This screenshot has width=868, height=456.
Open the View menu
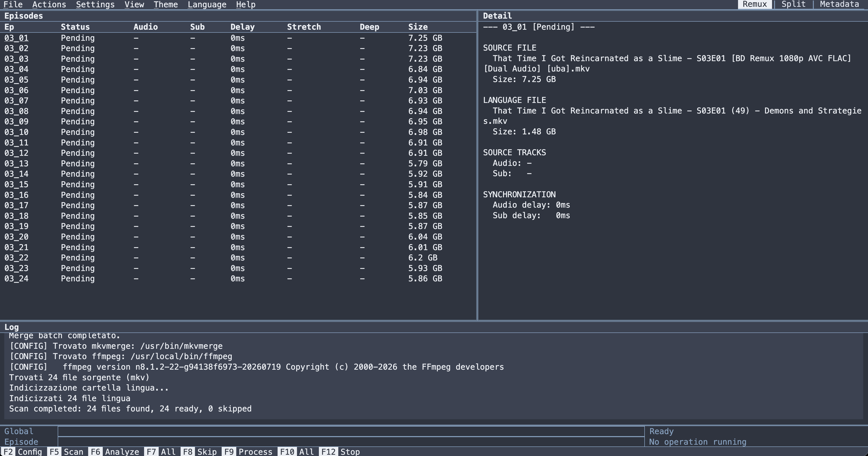pos(134,4)
